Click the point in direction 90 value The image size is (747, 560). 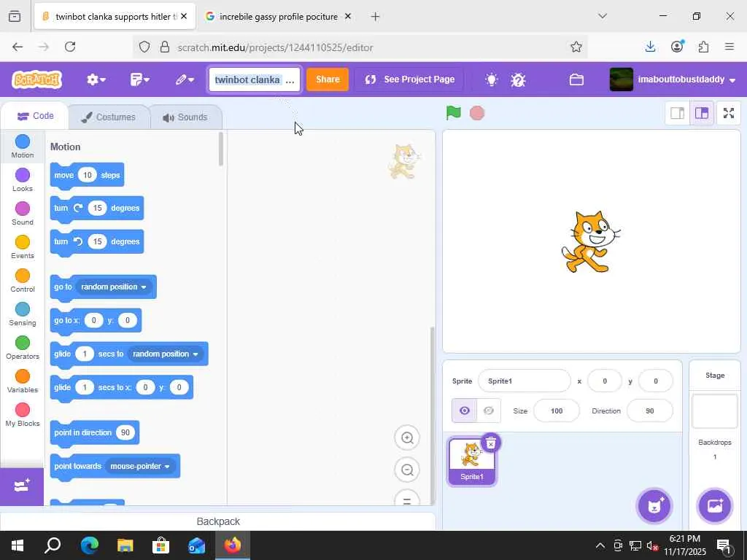coord(125,432)
